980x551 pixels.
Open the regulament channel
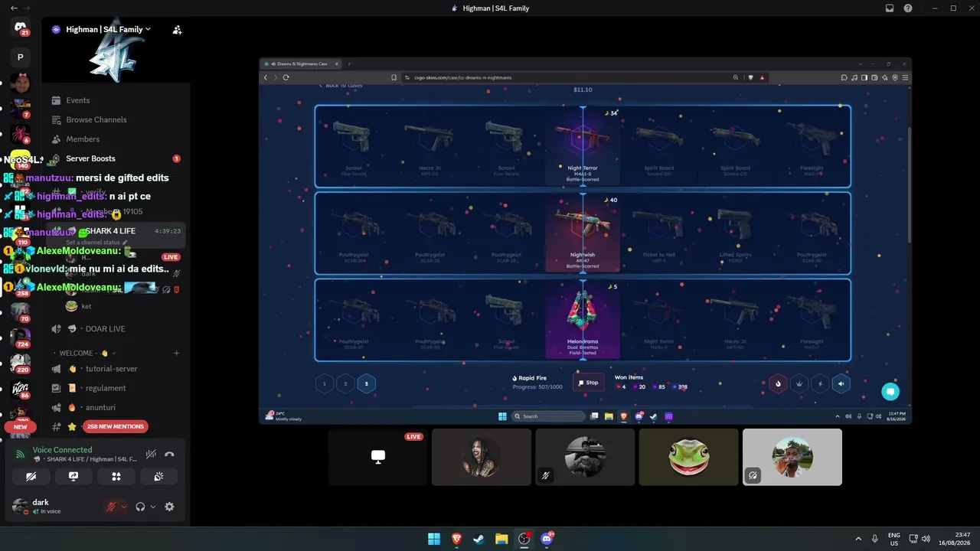[x=106, y=388]
